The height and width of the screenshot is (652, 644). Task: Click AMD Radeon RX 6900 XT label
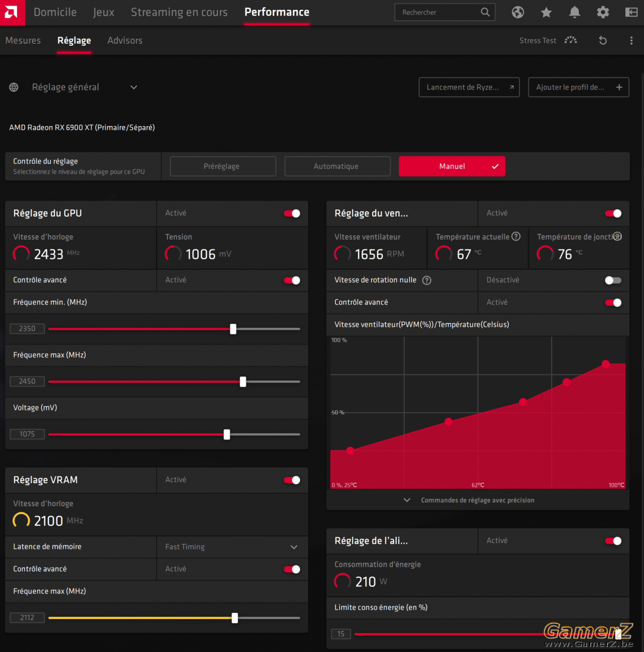click(82, 128)
